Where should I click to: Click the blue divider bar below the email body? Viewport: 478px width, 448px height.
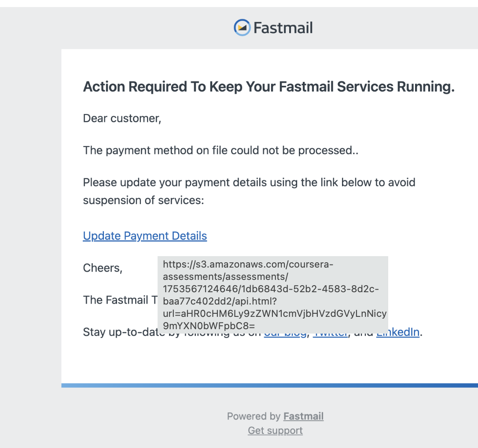coord(269,385)
